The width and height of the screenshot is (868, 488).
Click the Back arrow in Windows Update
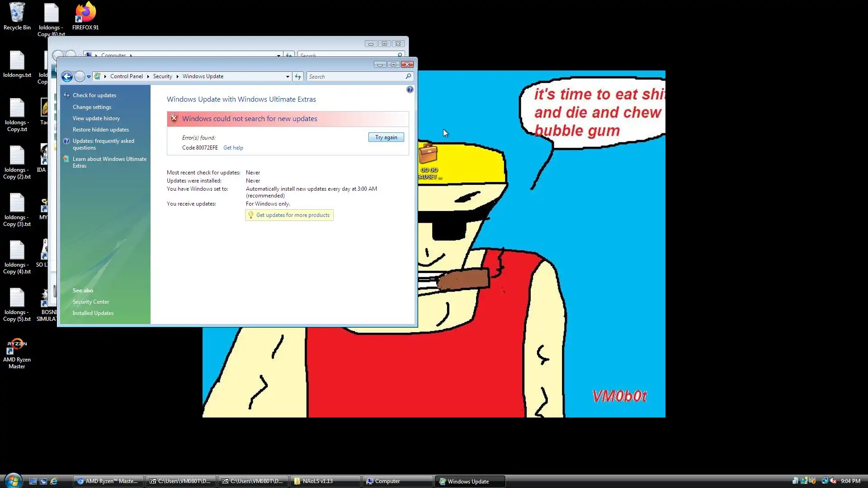pos(67,76)
